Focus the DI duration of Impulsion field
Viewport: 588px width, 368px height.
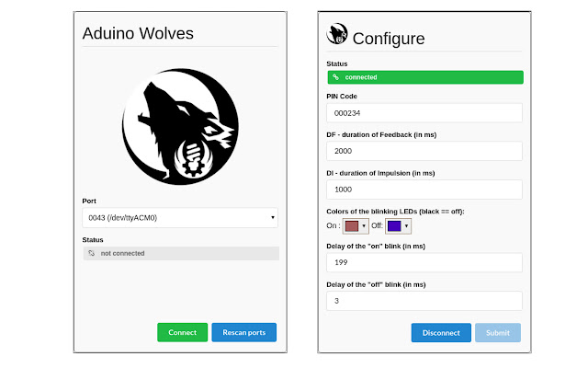pyautogui.click(x=424, y=190)
